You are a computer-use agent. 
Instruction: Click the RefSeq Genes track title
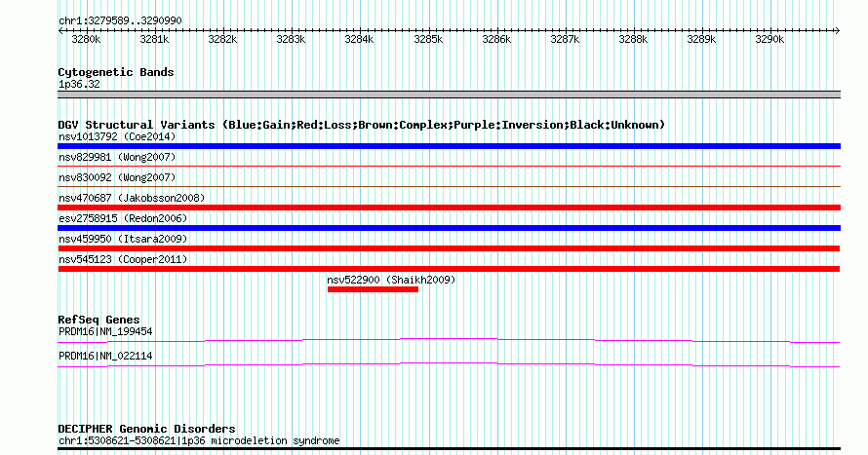pyautogui.click(x=99, y=320)
